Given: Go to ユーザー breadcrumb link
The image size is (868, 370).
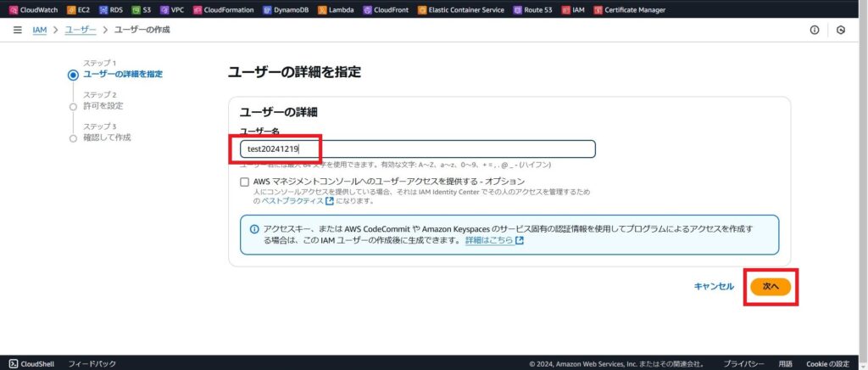Looking at the screenshot, I should coord(81,30).
